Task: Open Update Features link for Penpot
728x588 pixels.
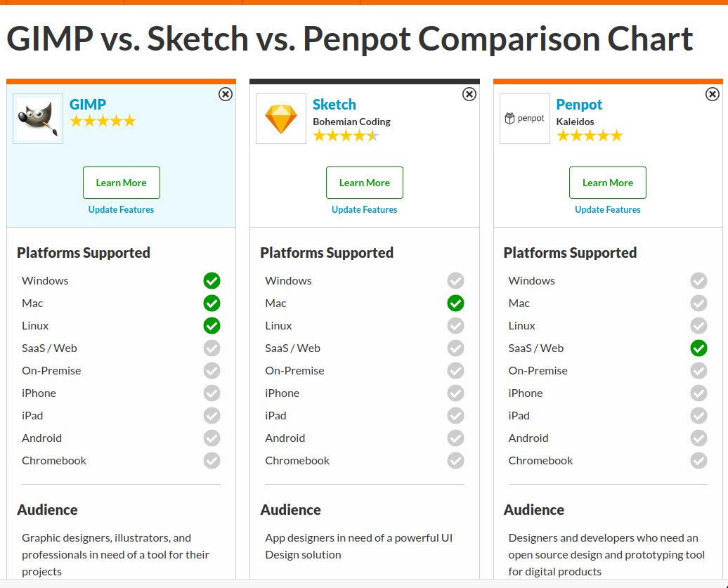Action: pos(608,209)
